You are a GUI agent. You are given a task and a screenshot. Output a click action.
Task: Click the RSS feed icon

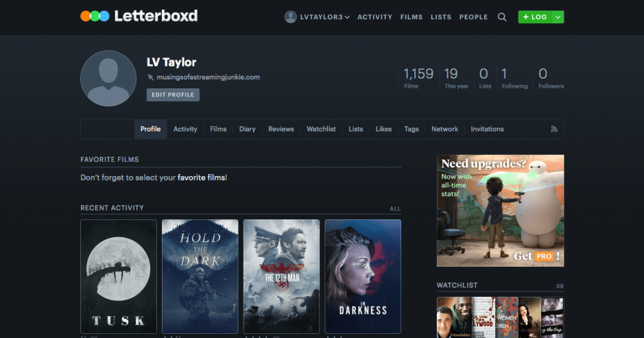pyautogui.click(x=554, y=129)
